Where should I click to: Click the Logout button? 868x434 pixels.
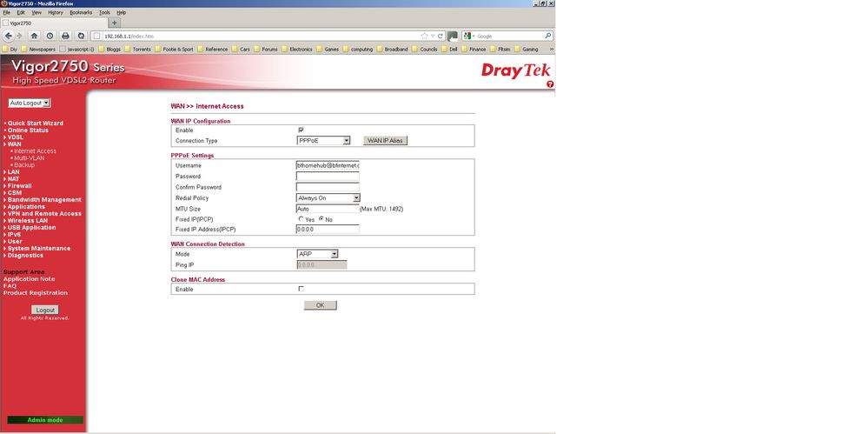click(x=45, y=310)
